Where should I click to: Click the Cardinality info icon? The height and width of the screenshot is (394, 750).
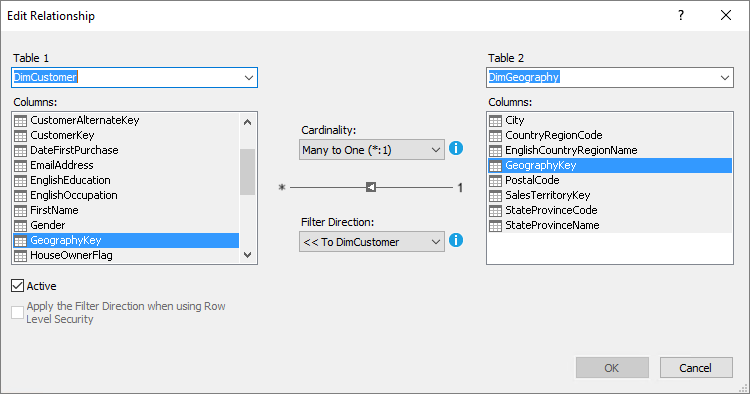456,148
